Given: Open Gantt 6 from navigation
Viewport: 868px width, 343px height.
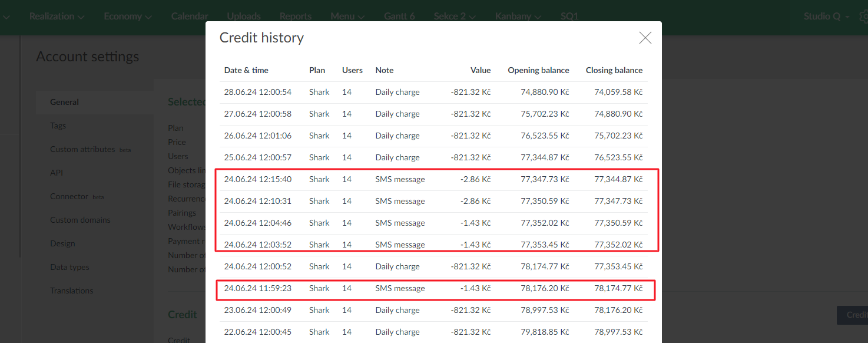Looking at the screenshot, I should click(399, 17).
